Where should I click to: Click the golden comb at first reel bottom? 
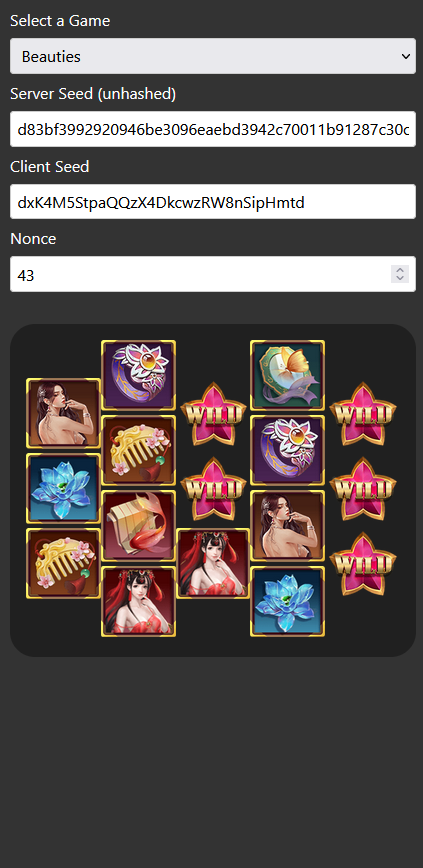tap(64, 563)
